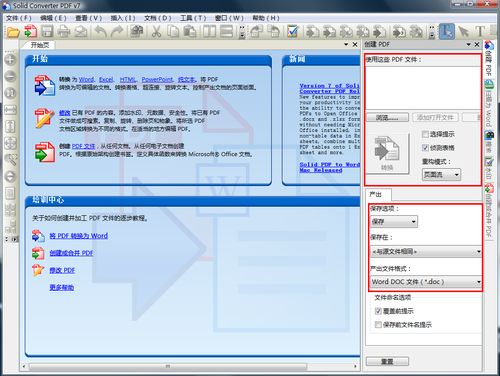The height and width of the screenshot is (376, 500).
Task: Open the 编辑(E) menu
Action: [x=53, y=18]
